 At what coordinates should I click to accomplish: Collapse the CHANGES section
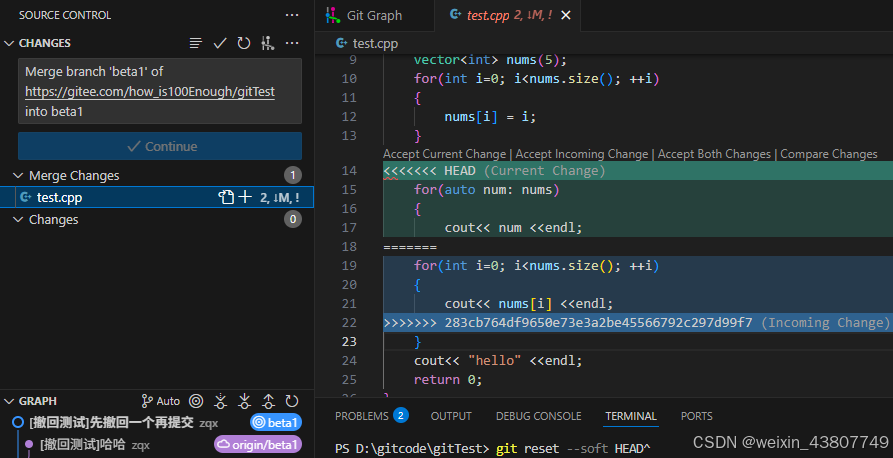9,43
